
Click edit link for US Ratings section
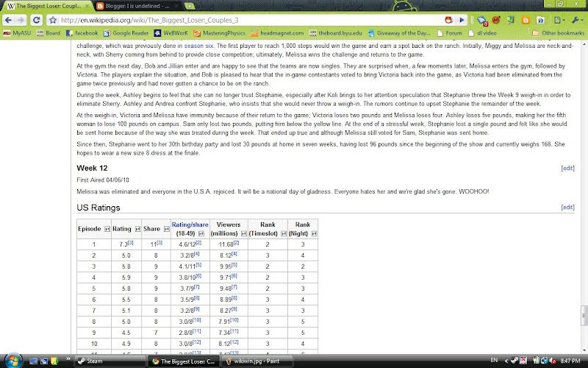point(567,208)
